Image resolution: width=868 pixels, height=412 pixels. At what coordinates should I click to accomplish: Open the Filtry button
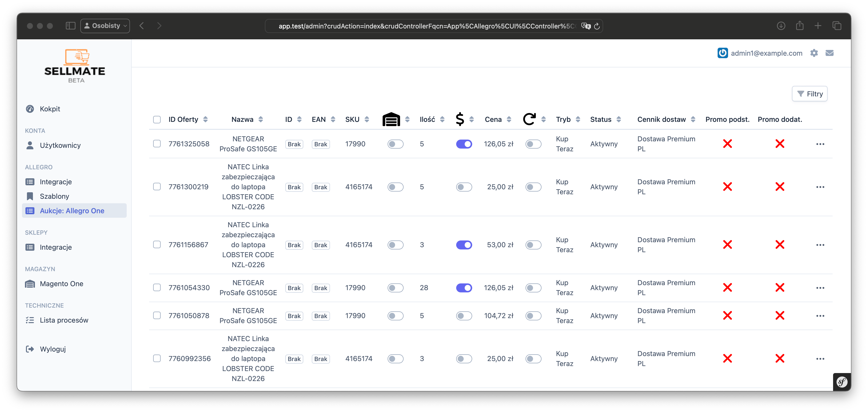pyautogui.click(x=810, y=94)
